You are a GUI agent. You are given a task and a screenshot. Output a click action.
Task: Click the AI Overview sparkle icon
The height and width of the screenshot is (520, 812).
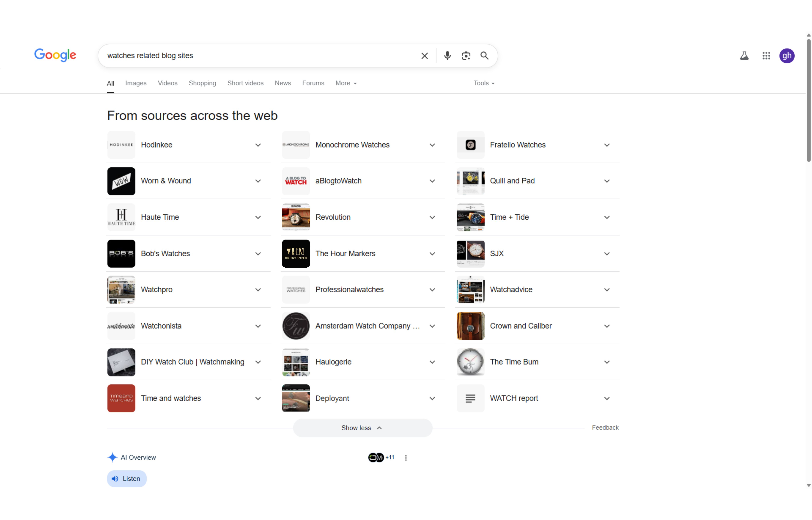tap(112, 457)
